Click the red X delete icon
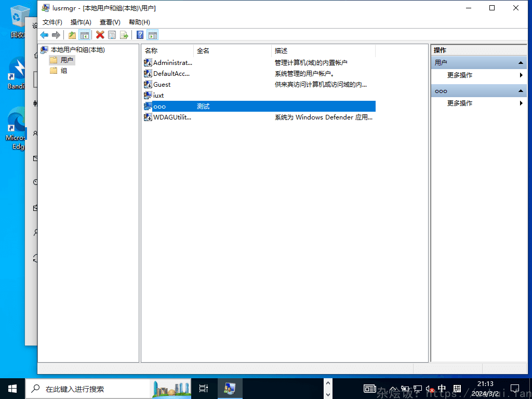 click(x=100, y=35)
